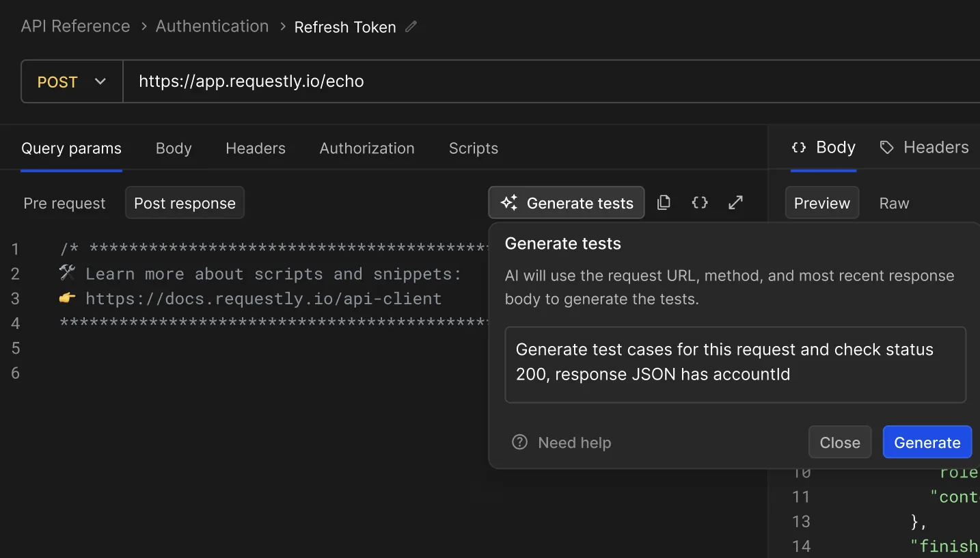The image size is (980, 558).
Task: Click the test prompt text field
Action: tap(735, 364)
